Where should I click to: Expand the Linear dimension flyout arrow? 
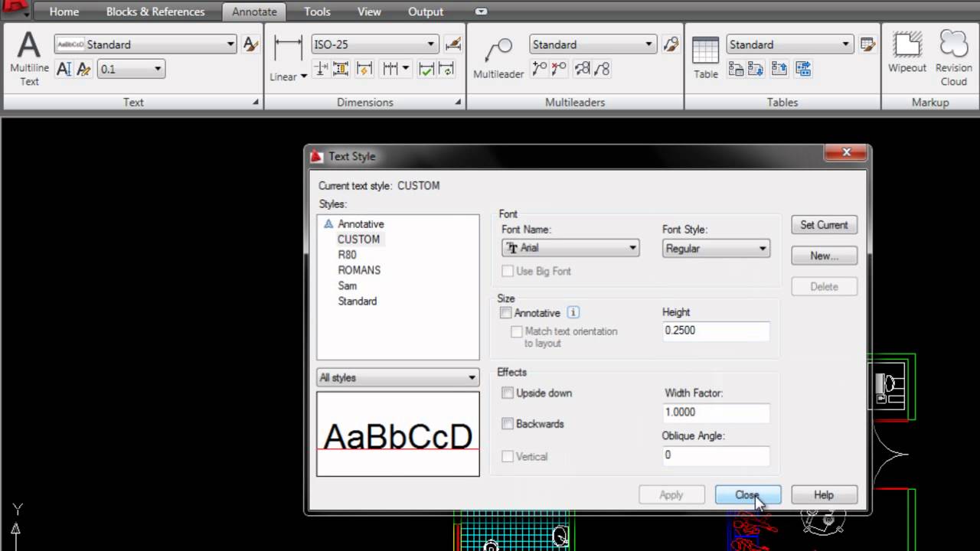click(x=304, y=77)
